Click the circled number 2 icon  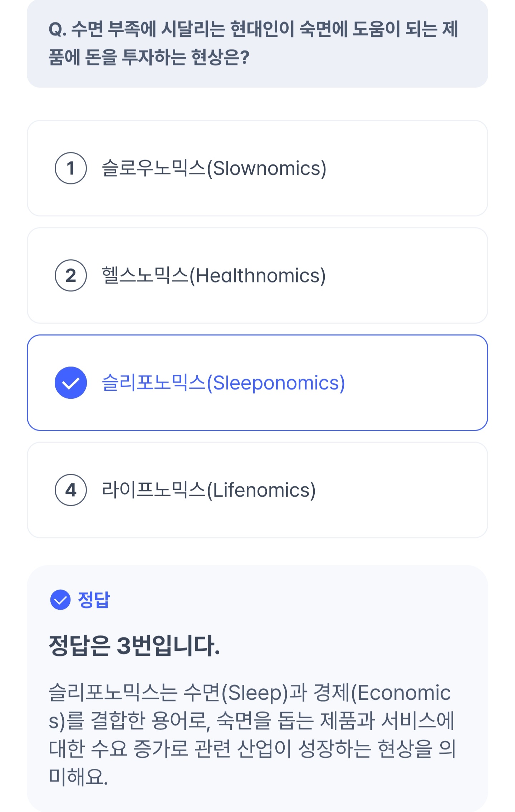click(70, 275)
